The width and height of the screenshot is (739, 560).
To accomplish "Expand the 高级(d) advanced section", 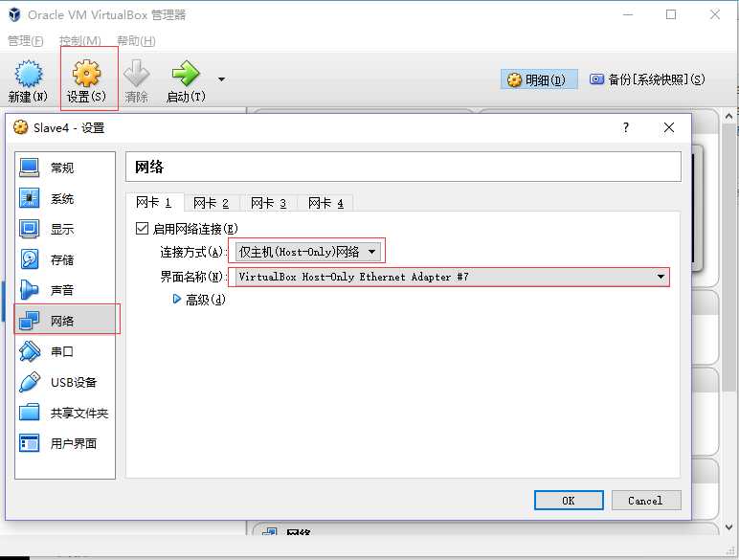I will coord(177,299).
